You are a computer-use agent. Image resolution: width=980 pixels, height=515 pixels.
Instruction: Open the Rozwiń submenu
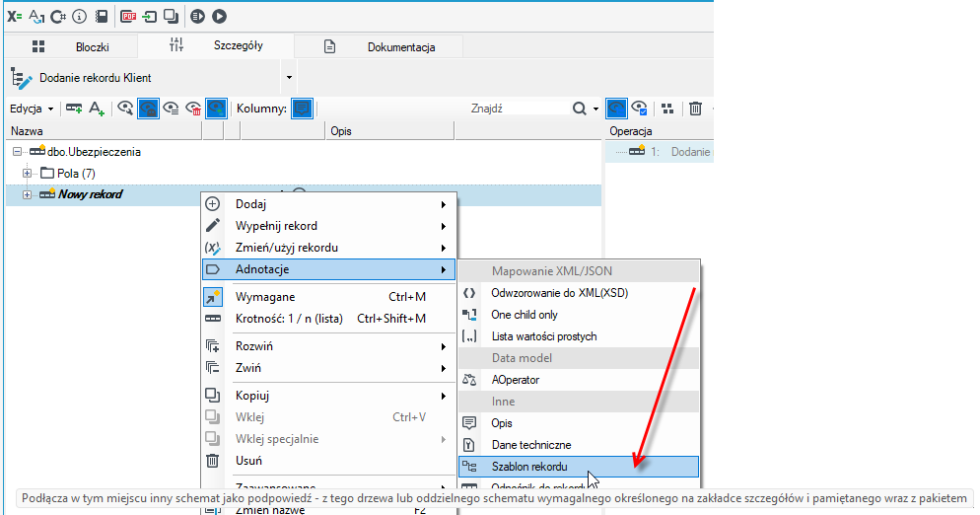329,346
